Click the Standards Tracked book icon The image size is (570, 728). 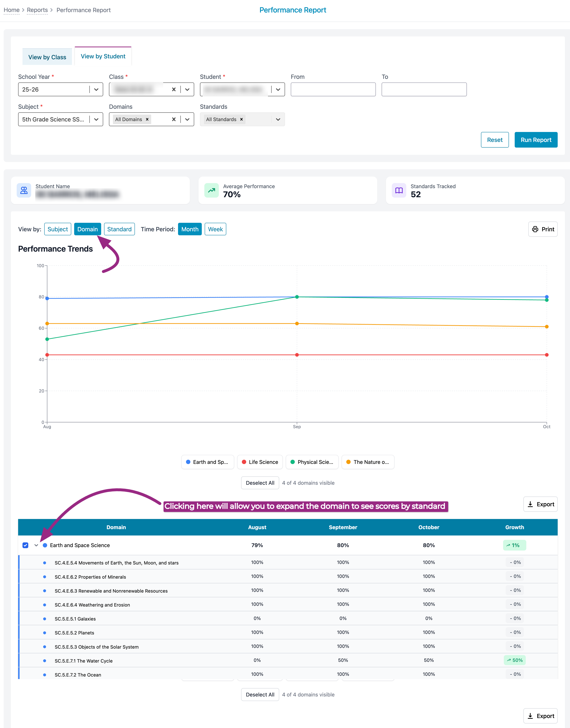[399, 190]
